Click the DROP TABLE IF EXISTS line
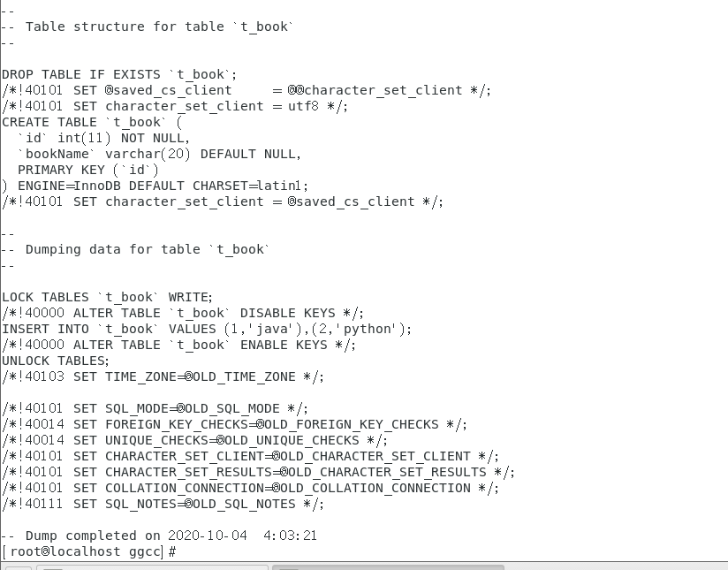 point(119,74)
